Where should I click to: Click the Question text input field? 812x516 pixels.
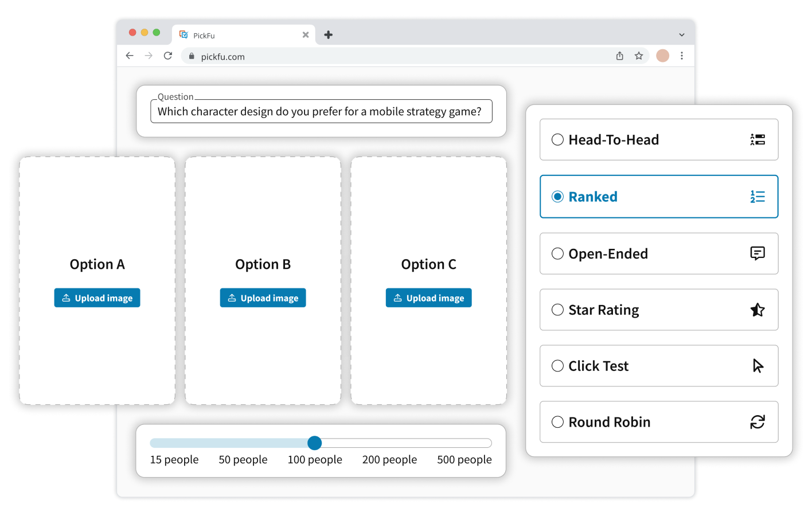321,111
